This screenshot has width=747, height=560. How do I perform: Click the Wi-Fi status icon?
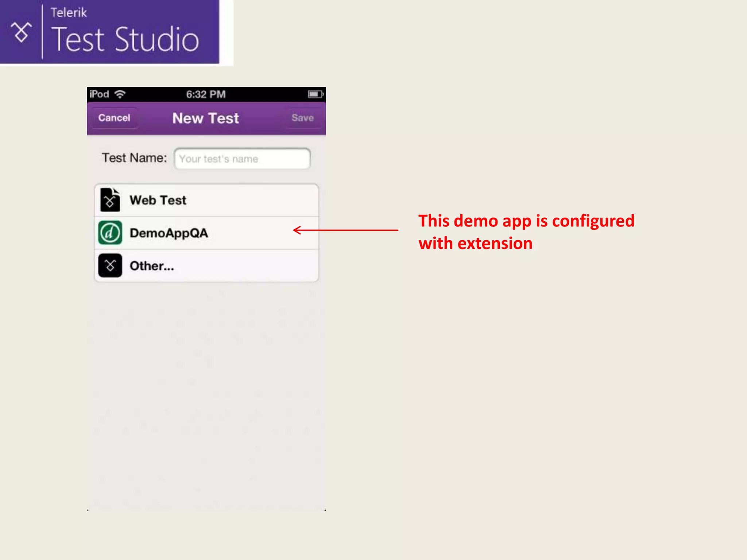(x=120, y=94)
